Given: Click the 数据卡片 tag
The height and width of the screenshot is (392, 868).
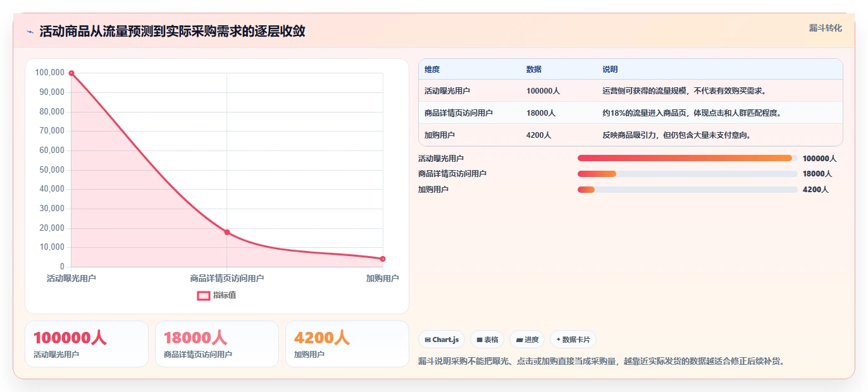Looking at the screenshot, I should point(573,340).
